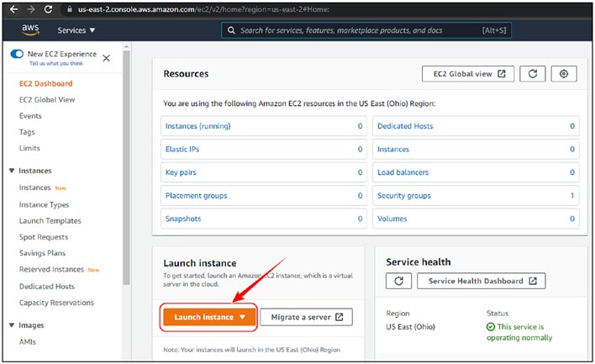Open the AWS logo home link
Viewport: 595px width, 364px height.
pos(30,29)
